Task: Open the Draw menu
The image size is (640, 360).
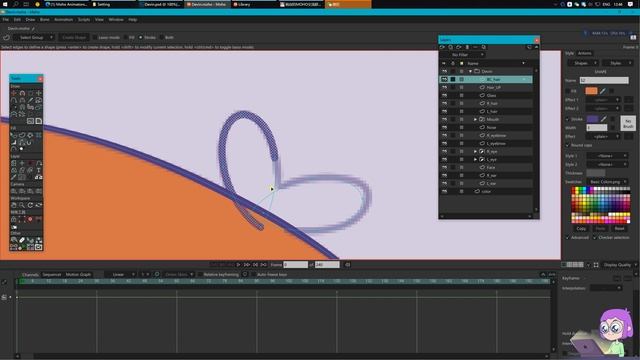Action: click(x=30, y=20)
